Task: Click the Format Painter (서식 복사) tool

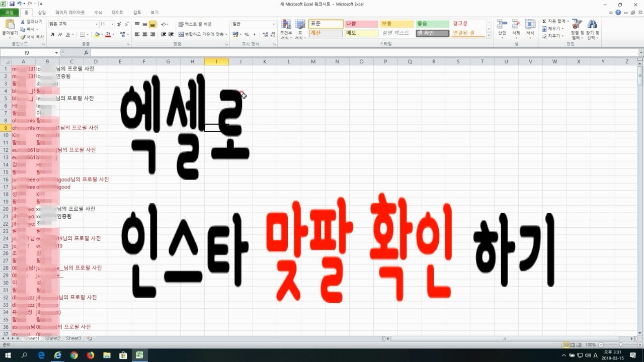Action: click(32, 37)
